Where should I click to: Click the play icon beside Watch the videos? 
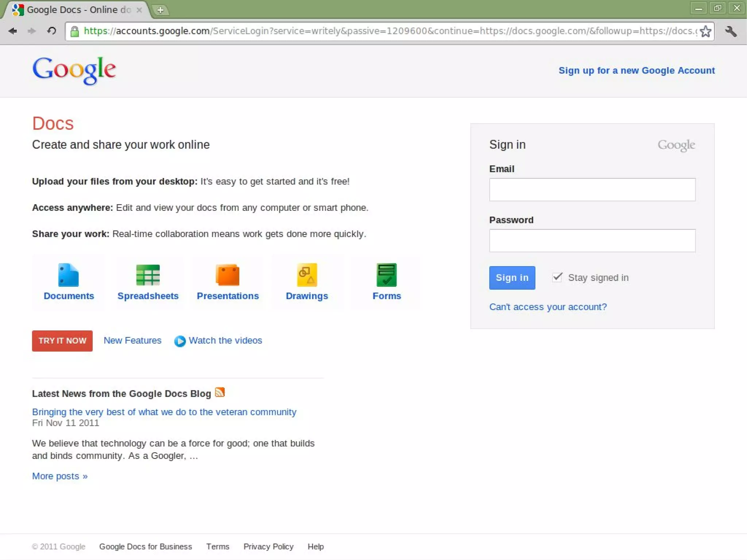pos(180,341)
